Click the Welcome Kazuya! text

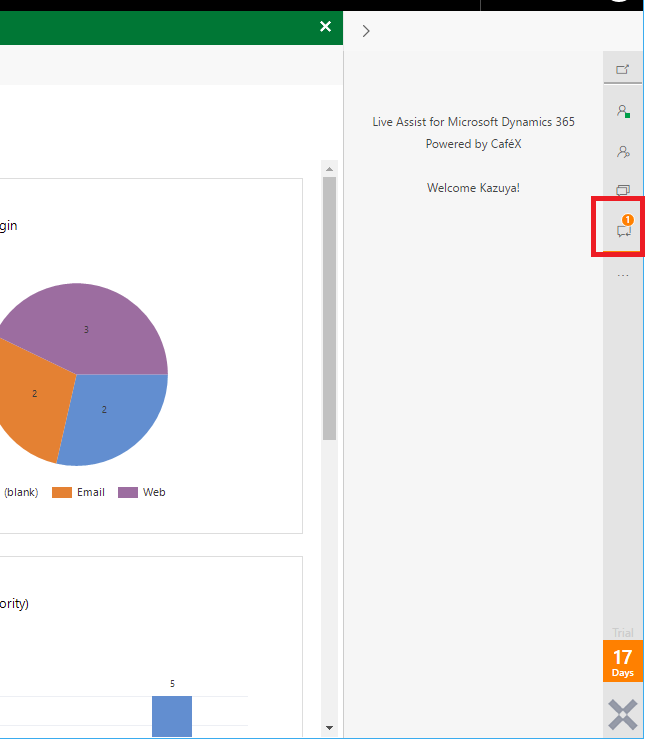click(473, 188)
